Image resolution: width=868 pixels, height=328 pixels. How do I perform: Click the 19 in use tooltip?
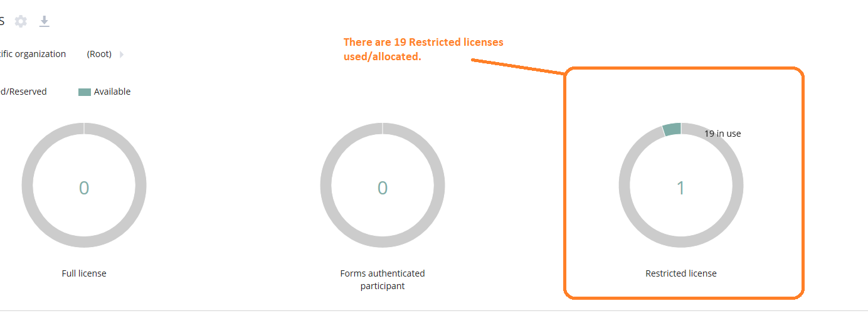tap(722, 134)
